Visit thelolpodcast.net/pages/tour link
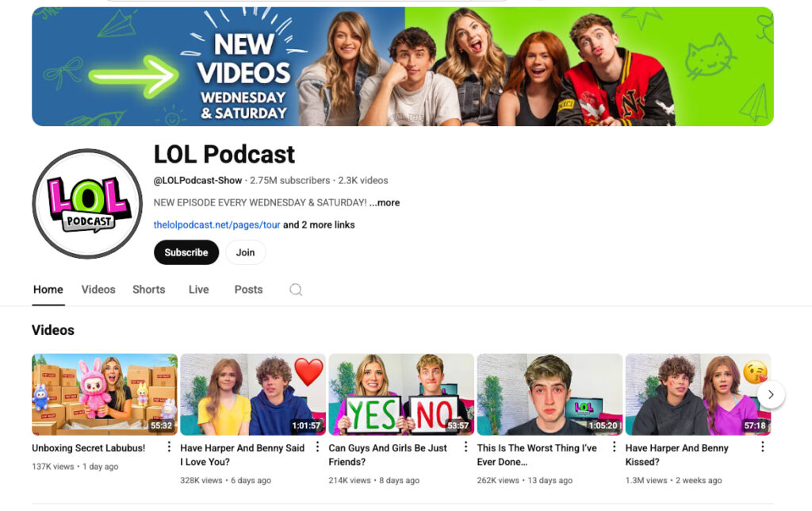 216,225
